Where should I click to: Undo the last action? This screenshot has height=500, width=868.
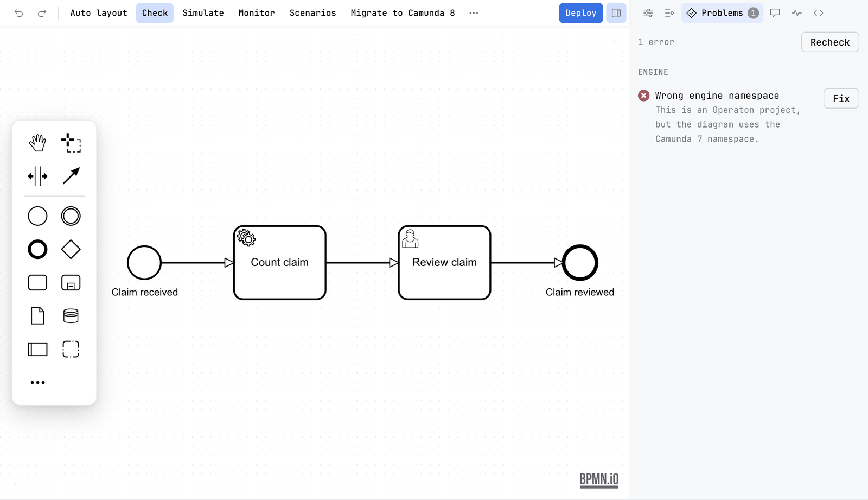pos(19,13)
